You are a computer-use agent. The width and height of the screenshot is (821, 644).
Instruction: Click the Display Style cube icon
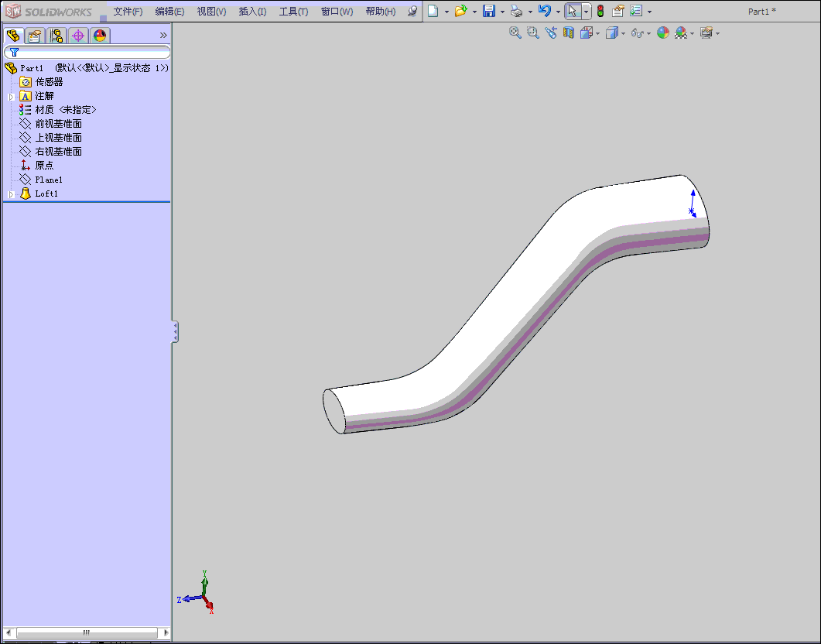tap(611, 33)
